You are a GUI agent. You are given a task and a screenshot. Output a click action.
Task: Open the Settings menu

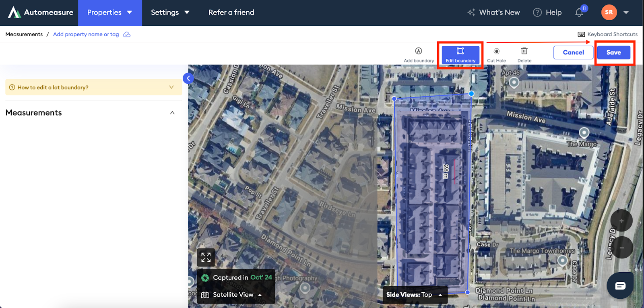(x=170, y=12)
